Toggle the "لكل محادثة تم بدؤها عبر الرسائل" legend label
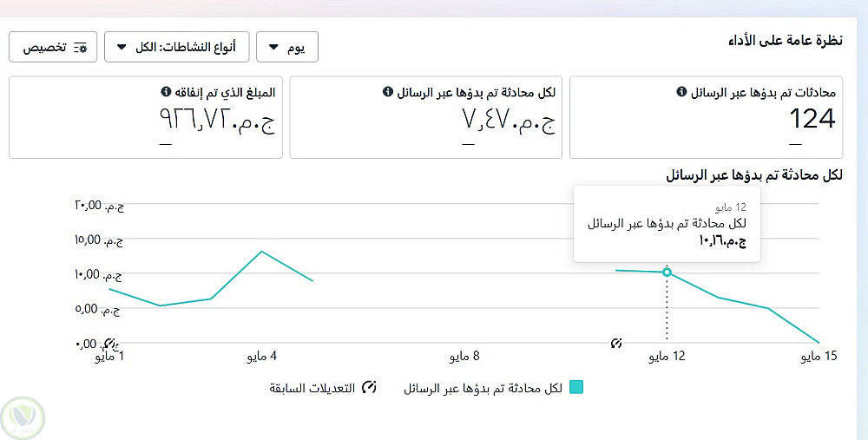Screen dimensions: 868x440 (x=483, y=388)
